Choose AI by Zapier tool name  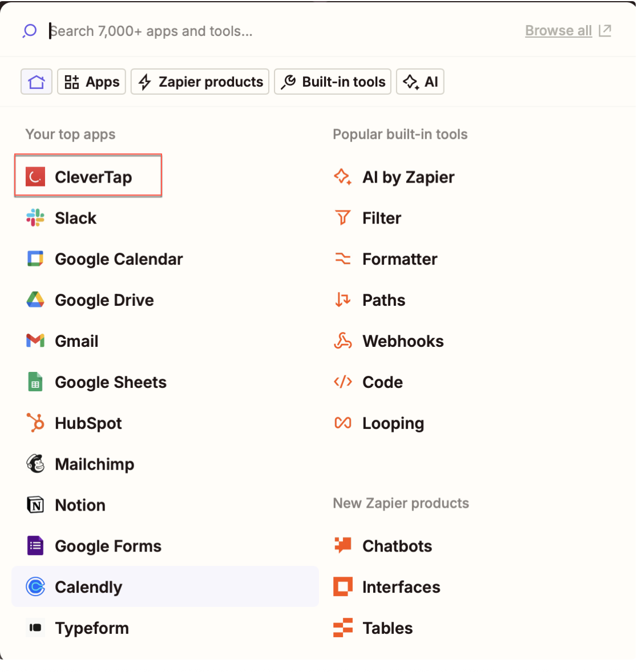click(x=408, y=177)
